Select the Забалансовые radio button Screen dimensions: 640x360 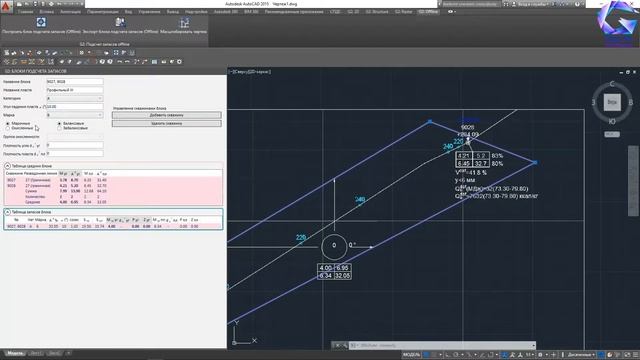click(59, 128)
